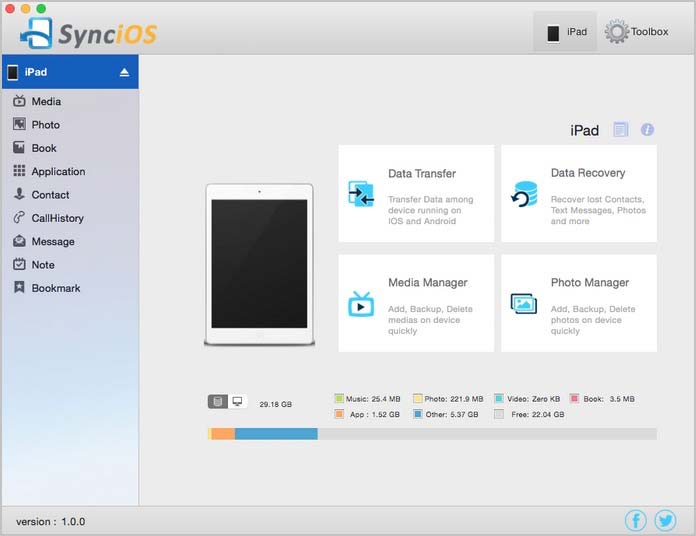Switch to computer storage view
696x536 pixels.
(237, 402)
